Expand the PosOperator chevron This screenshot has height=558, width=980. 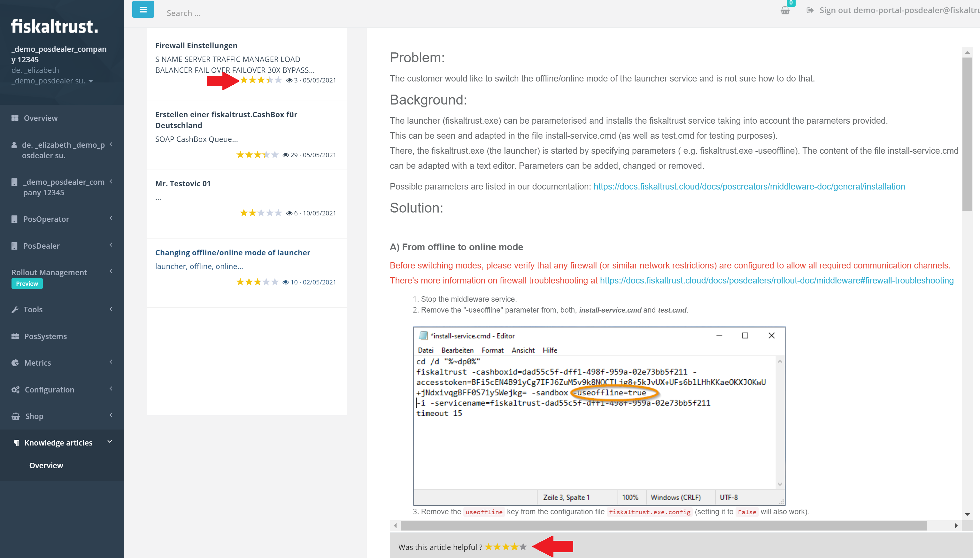pos(111,218)
